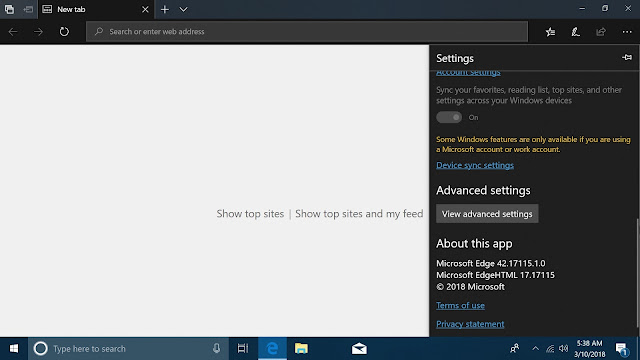Viewport: 640px width, 360px height.
Task: Open a new tab with plus icon
Action: [x=164, y=9]
